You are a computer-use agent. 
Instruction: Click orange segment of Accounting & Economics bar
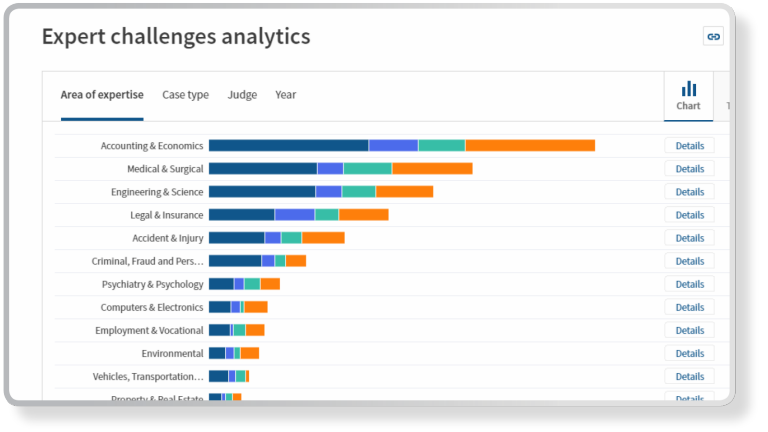tap(530, 146)
